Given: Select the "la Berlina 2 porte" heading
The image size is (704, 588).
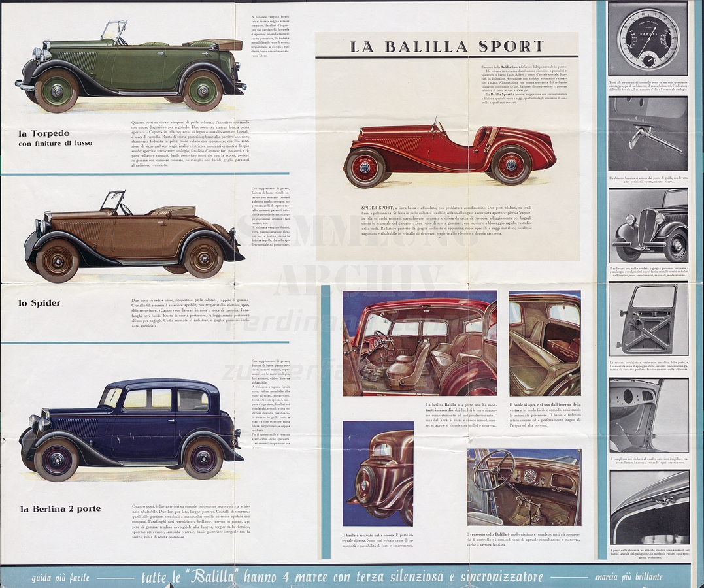Looking at the screenshot, I should click(60, 508).
